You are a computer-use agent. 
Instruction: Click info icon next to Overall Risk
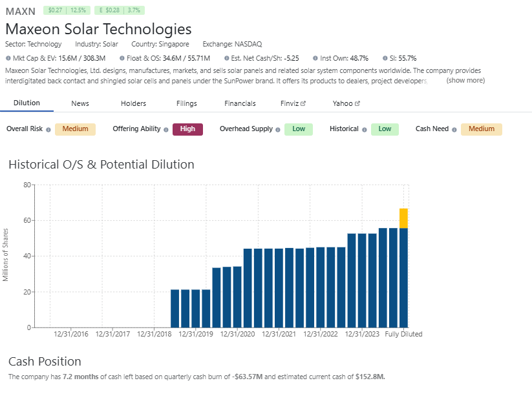coord(48,129)
